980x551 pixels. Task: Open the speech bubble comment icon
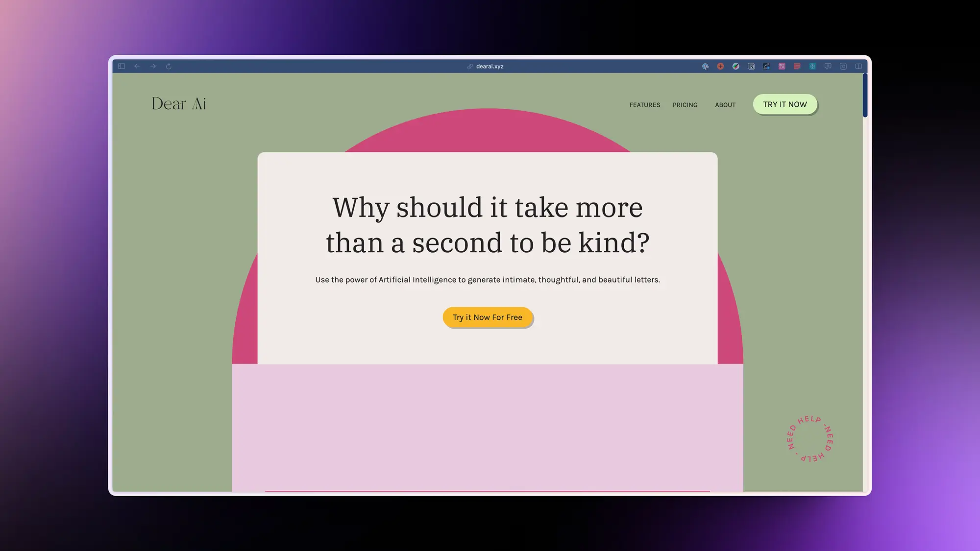click(x=828, y=66)
